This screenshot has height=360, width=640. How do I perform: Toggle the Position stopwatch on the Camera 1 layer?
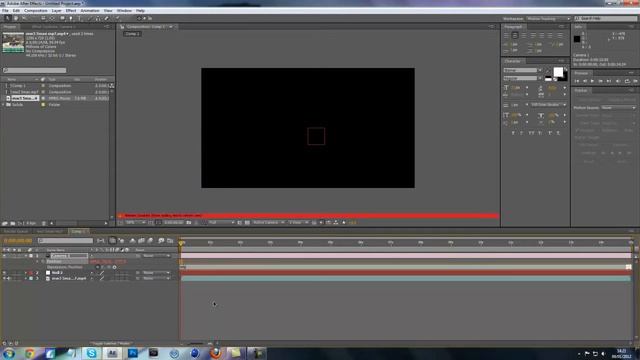pyautogui.click(x=43, y=261)
